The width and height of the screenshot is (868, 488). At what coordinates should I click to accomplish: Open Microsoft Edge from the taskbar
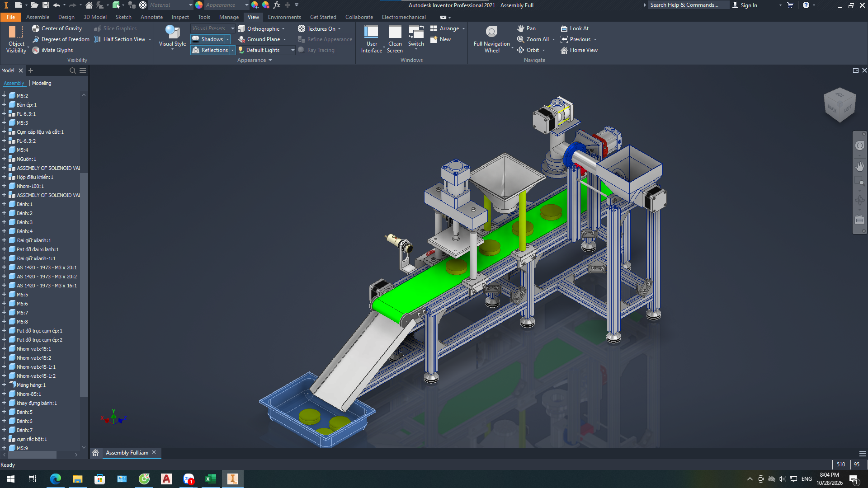pos(56,479)
